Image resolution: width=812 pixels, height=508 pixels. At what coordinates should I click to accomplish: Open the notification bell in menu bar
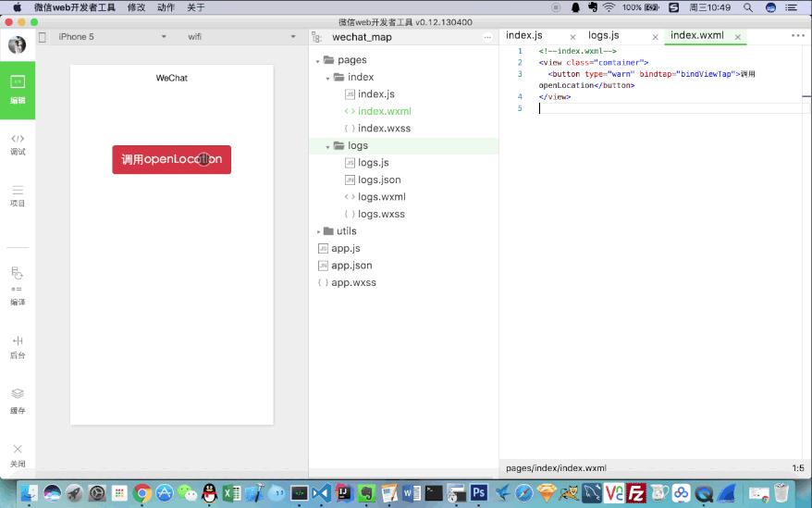[575, 7]
